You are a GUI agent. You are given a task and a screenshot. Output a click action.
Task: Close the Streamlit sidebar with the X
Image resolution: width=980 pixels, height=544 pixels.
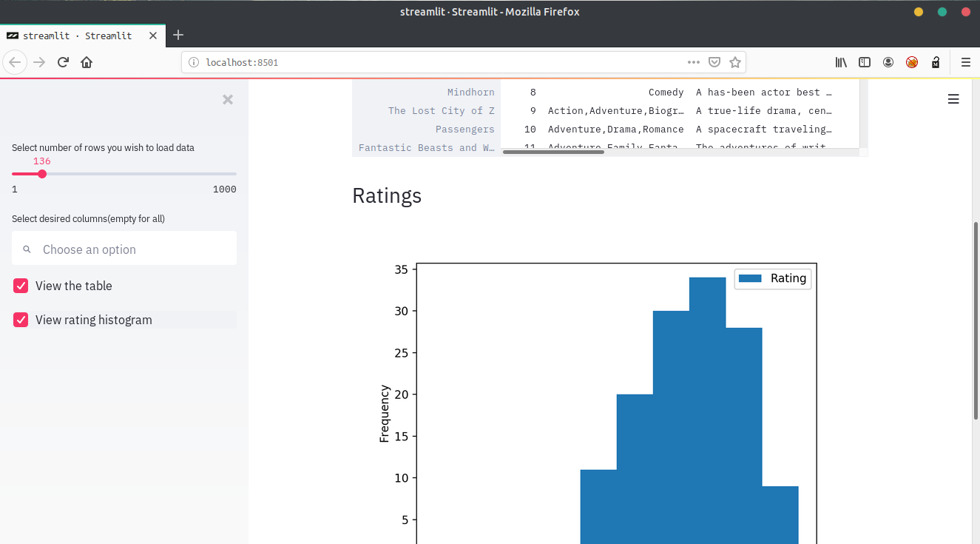(x=228, y=99)
